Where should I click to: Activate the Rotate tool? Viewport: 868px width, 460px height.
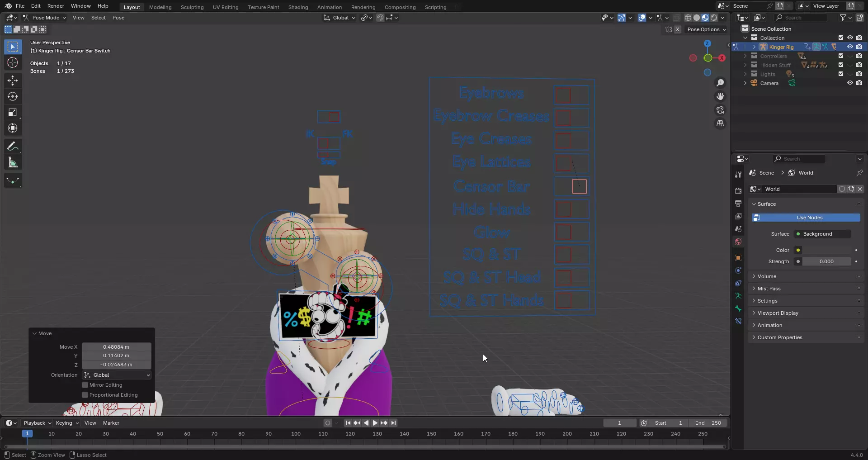coord(13,96)
